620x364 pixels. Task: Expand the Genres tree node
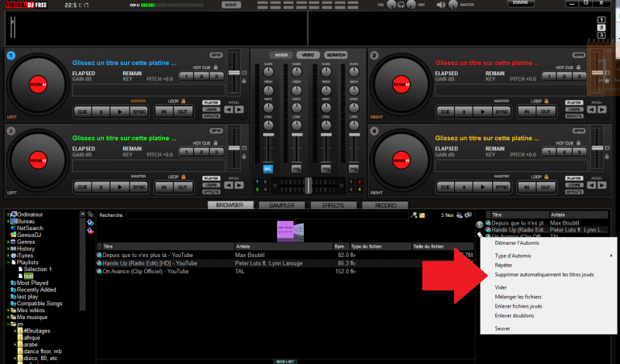click(x=6, y=241)
